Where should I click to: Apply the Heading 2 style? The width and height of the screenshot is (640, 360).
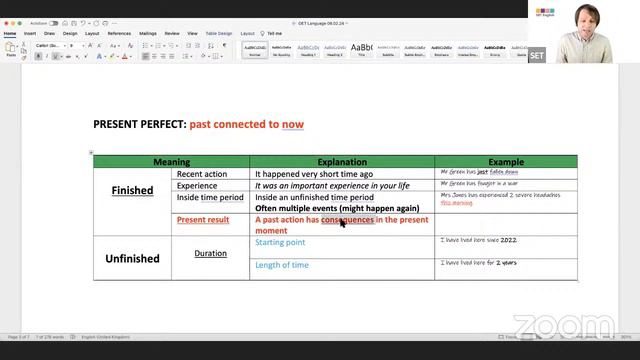pyautogui.click(x=334, y=50)
